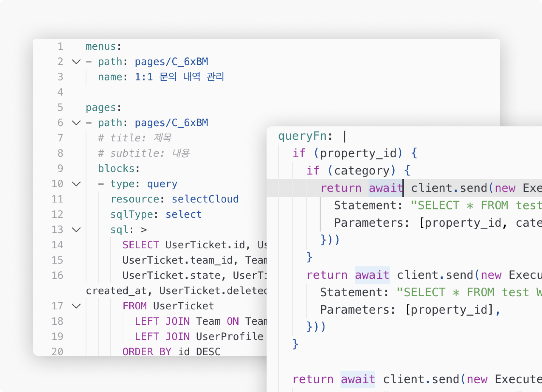Click the name value '1:1 문의 내역 관리'
Image resolution: width=542 pixels, height=392 pixels.
(x=179, y=77)
